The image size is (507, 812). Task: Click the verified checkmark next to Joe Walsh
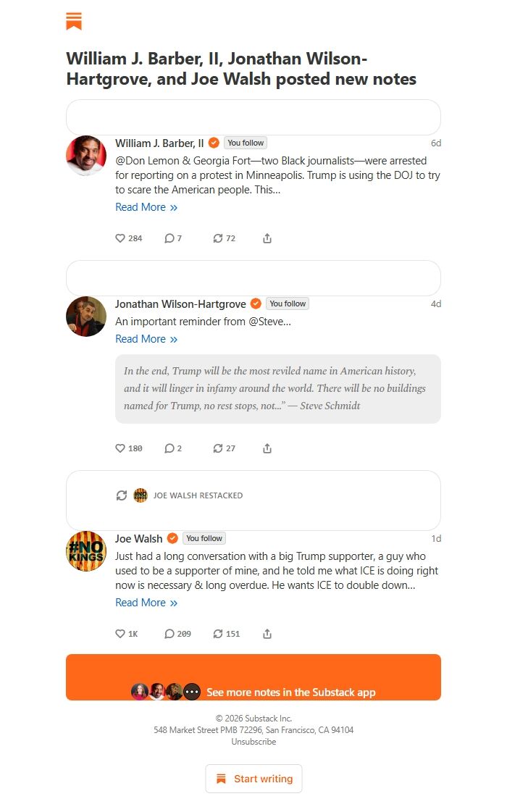pos(172,538)
